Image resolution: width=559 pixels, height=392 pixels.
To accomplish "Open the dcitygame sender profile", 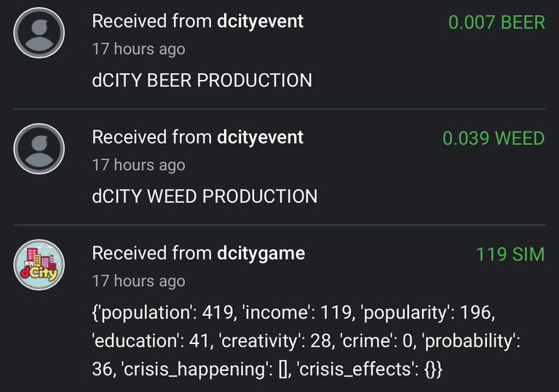I will pos(261,253).
